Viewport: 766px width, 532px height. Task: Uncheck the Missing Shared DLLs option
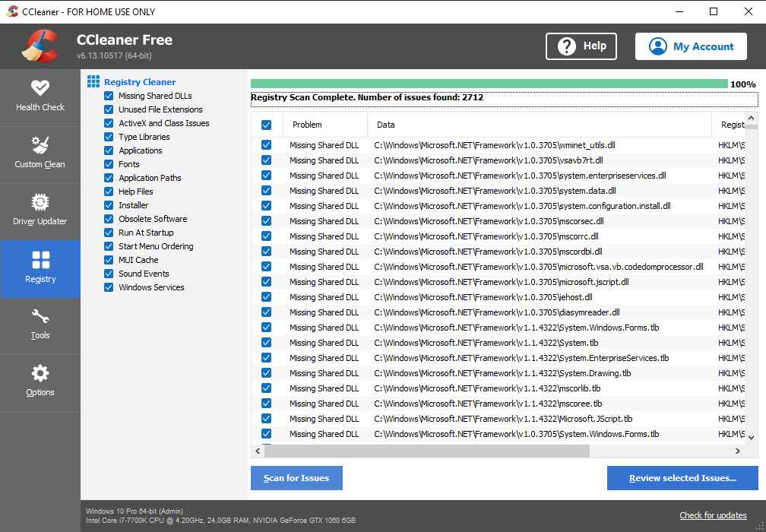109,96
